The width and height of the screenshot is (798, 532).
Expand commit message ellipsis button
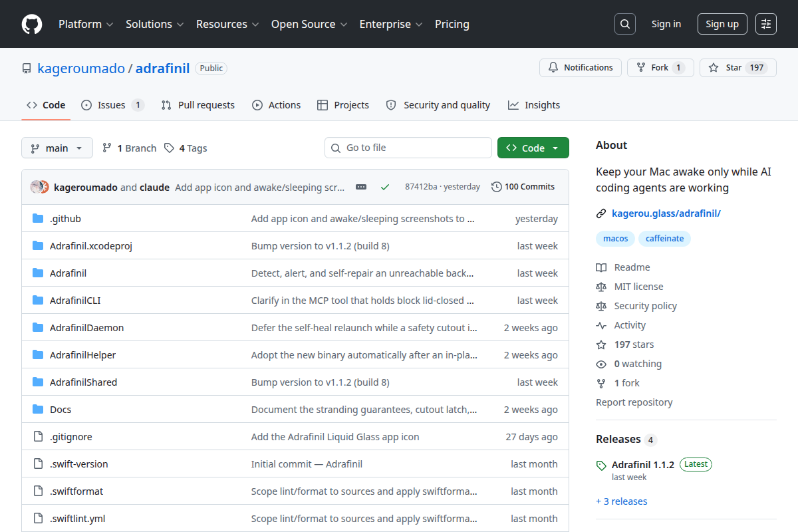click(x=361, y=187)
